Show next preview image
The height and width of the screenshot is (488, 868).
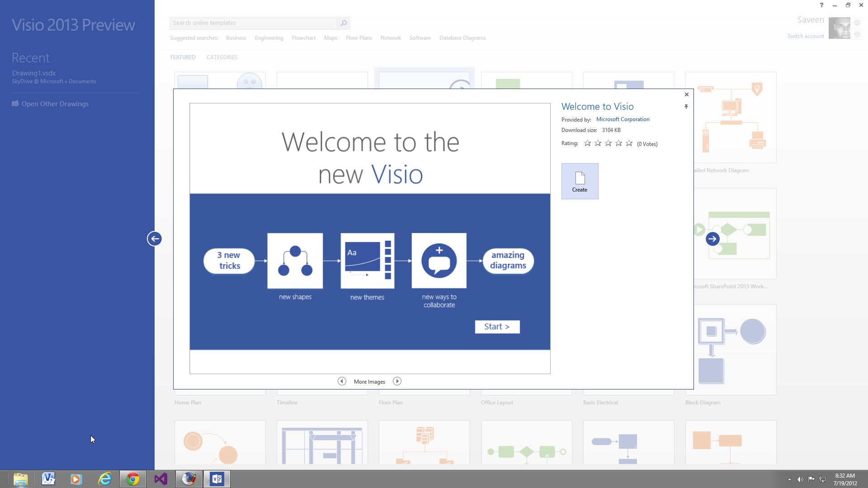[x=397, y=381]
